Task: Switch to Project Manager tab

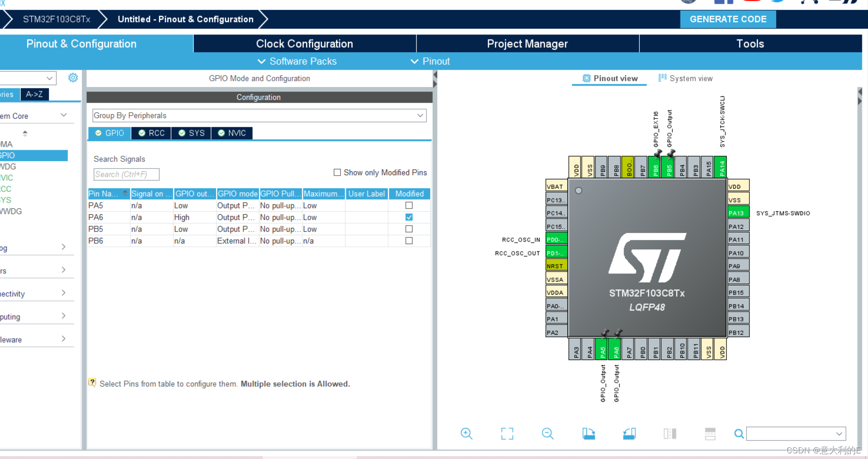Action: point(527,44)
